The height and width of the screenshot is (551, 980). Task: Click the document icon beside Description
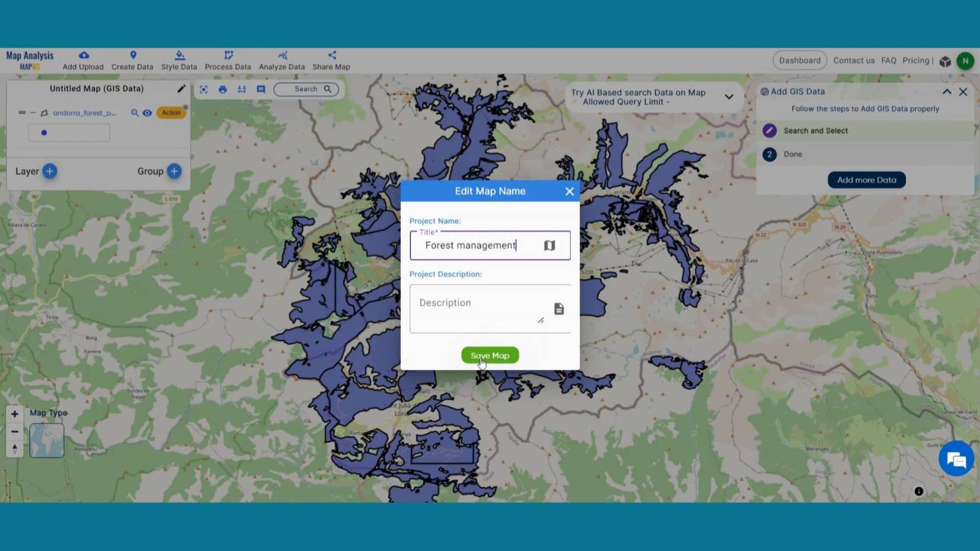click(559, 309)
